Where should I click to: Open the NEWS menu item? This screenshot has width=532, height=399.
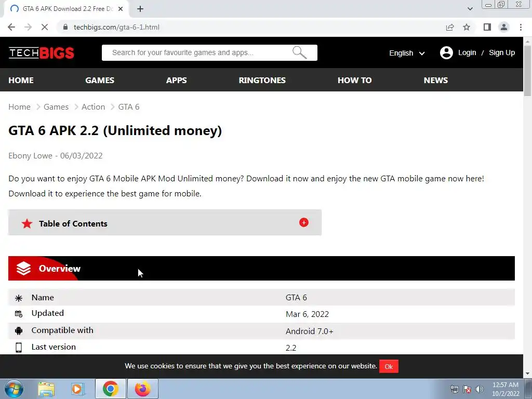(x=436, y=80)
